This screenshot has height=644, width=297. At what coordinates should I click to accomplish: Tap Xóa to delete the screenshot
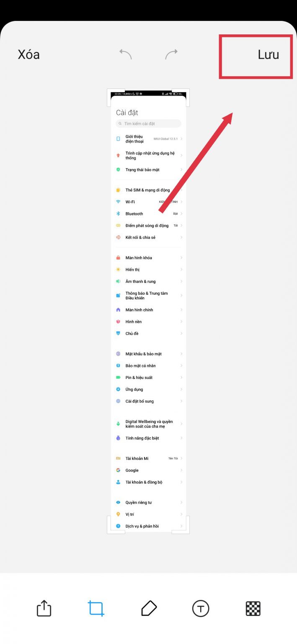click(x=29, y=55)
